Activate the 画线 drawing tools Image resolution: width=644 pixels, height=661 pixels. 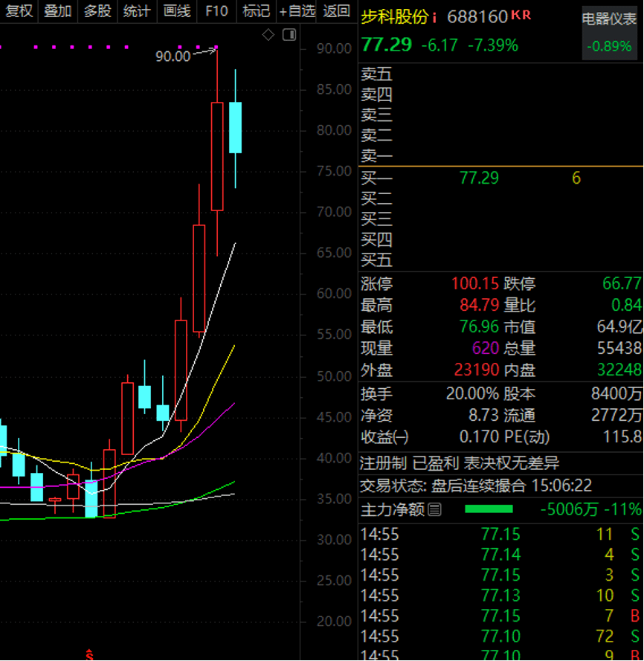(176, 11)
